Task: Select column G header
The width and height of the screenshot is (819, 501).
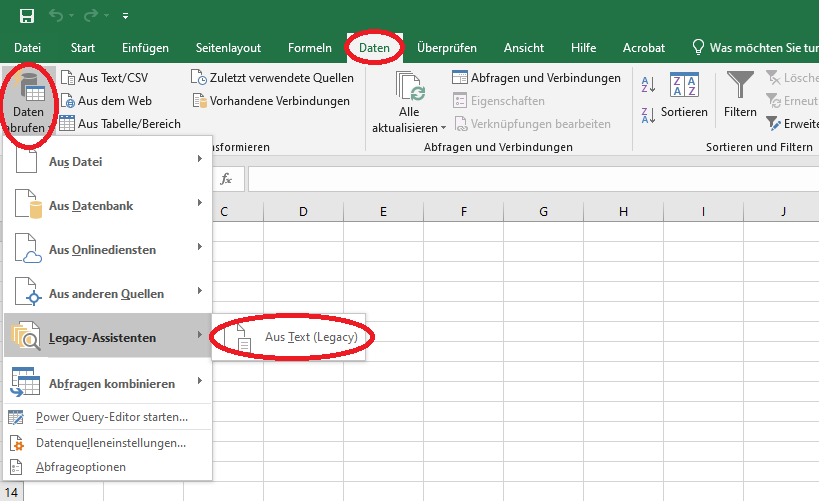Action: [543, 211]
